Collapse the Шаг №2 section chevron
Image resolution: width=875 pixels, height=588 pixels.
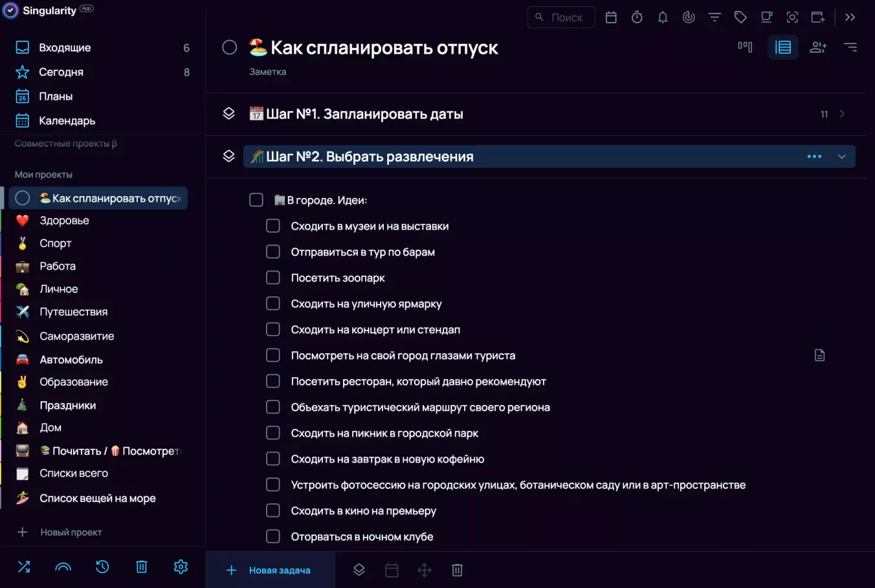pos(842,157)
